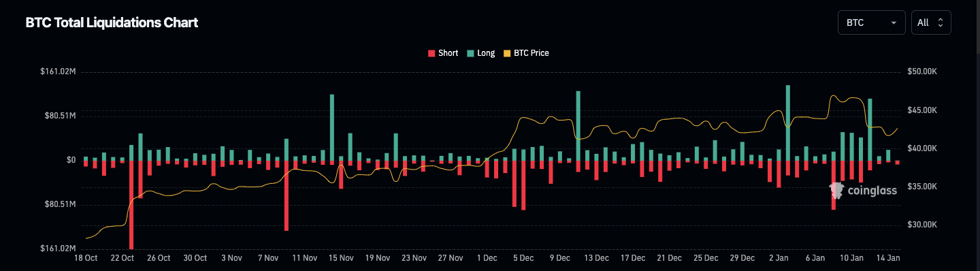980x271 pixels.
Task: Click the 30 Oct date label
Action: 195,258
